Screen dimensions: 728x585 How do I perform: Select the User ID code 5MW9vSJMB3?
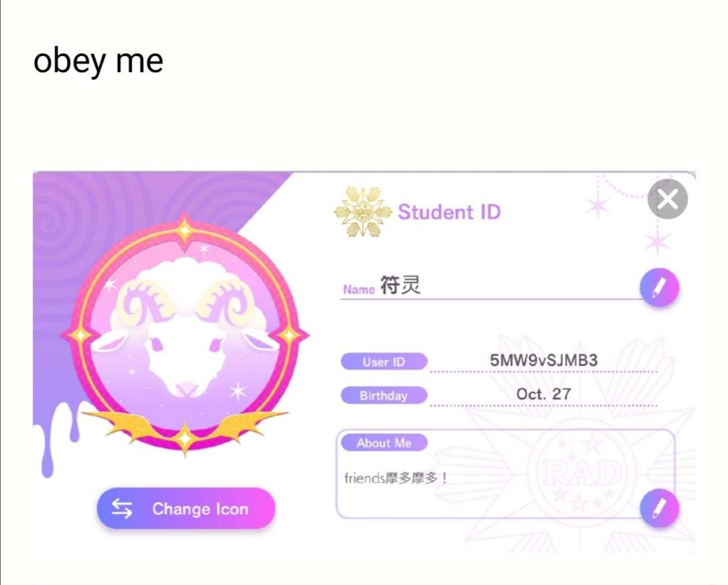[x=544, y=361]
